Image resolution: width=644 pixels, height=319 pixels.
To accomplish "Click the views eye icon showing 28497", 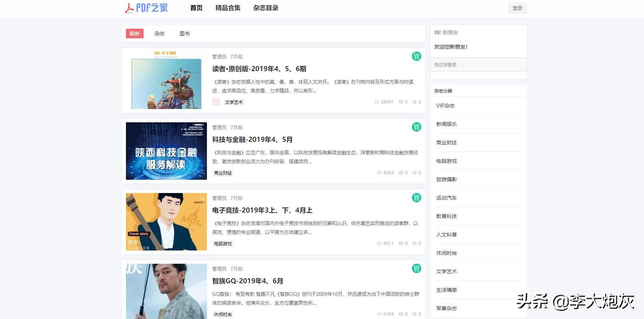I will (x=377, y=102).
